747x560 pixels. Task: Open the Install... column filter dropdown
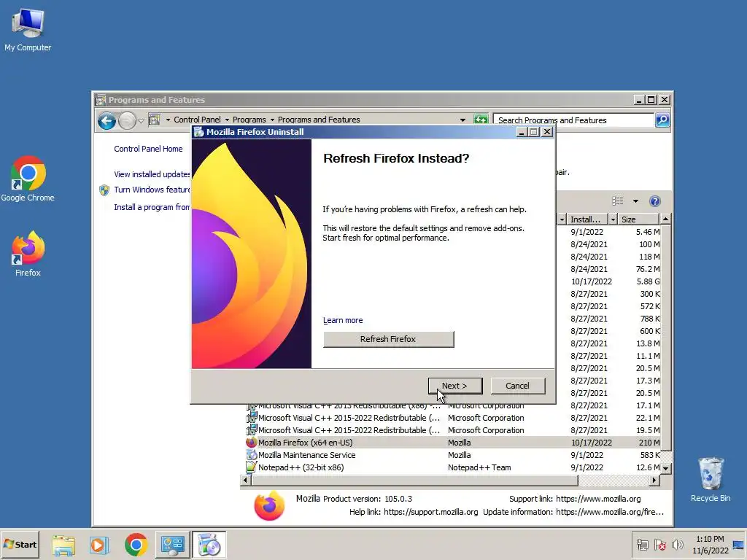coord(613,219)
